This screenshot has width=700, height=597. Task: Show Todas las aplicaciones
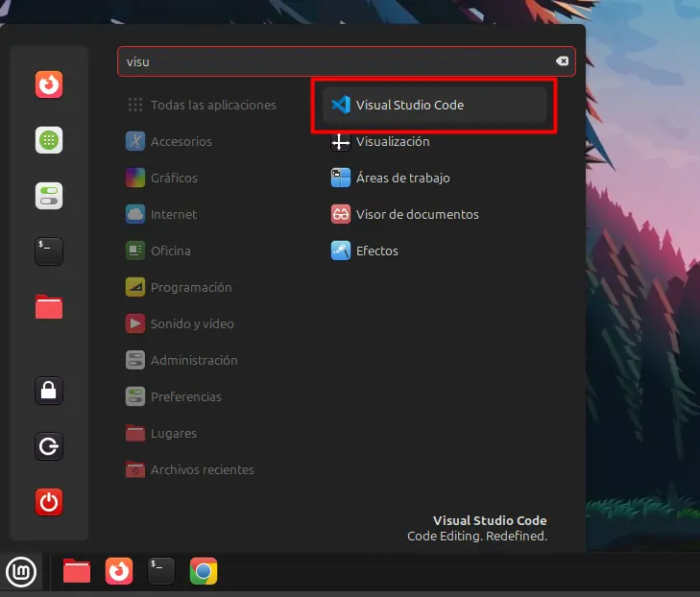(212, 106)
